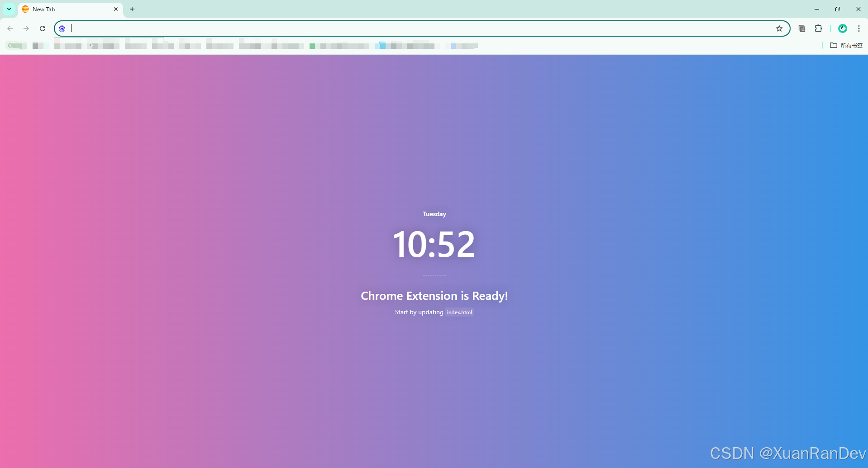The height and width of the screenshot is (468, 868).
Task: Click the bookmark with green square favicon
Action: [x=339, y=46]
